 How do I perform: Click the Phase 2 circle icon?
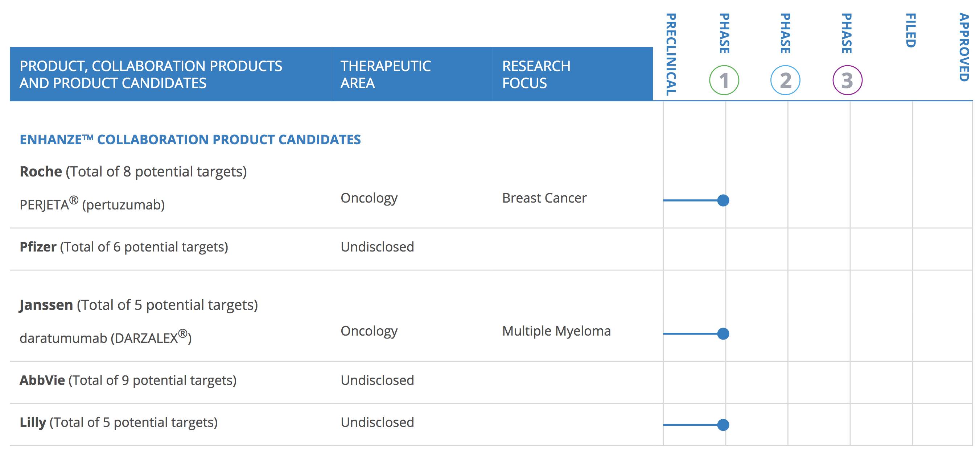pos(785,80)
